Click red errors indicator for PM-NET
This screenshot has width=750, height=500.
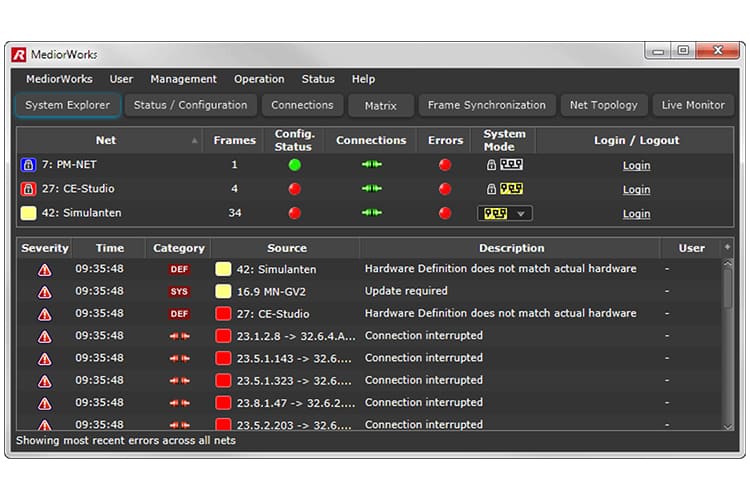tap(445, 165)
